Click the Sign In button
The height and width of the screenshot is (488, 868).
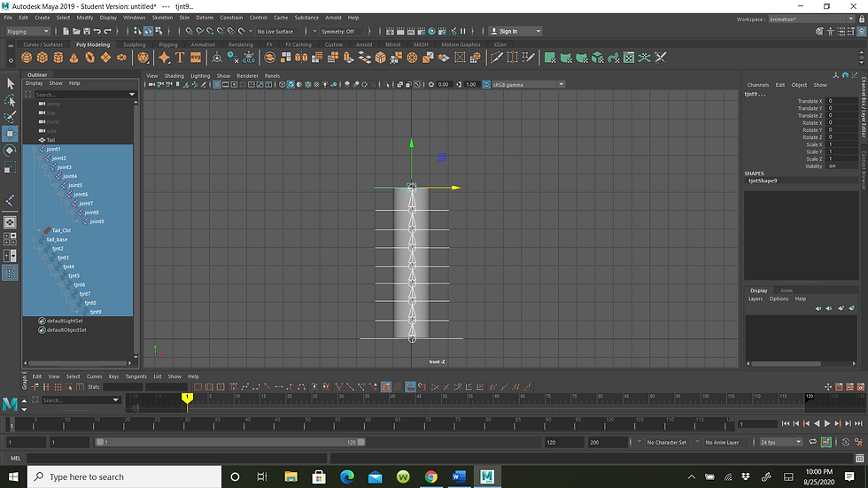pyautogui.click(x=515, y=32)
